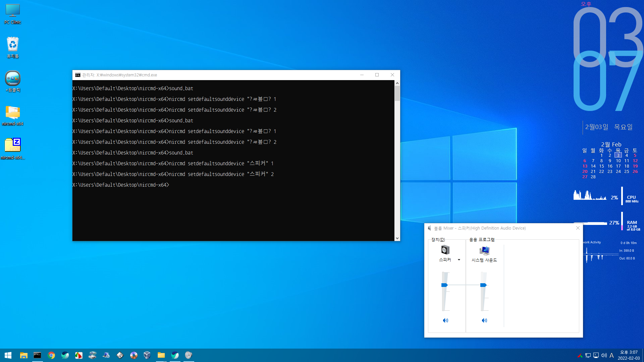Open the floppy disk taskbar icon
The height and width of the screenshot is (362, 644).
point(120,355)
